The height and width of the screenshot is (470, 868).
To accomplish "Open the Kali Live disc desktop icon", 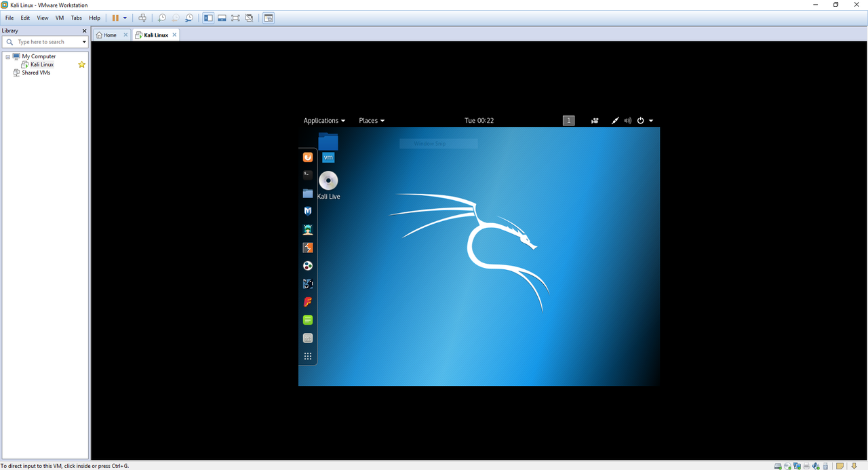I will point(328,185).
